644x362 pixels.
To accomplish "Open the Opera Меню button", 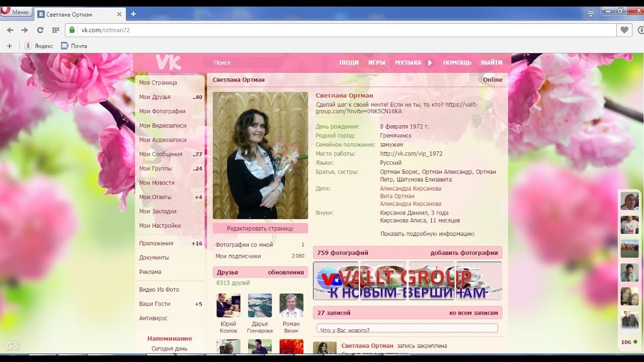I will point(16,12).
